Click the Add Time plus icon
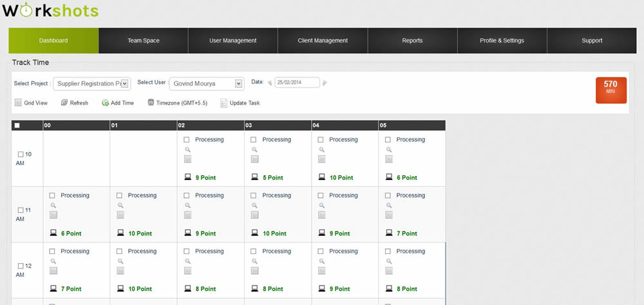Screen dimensions: 644x305 (105, 103)
